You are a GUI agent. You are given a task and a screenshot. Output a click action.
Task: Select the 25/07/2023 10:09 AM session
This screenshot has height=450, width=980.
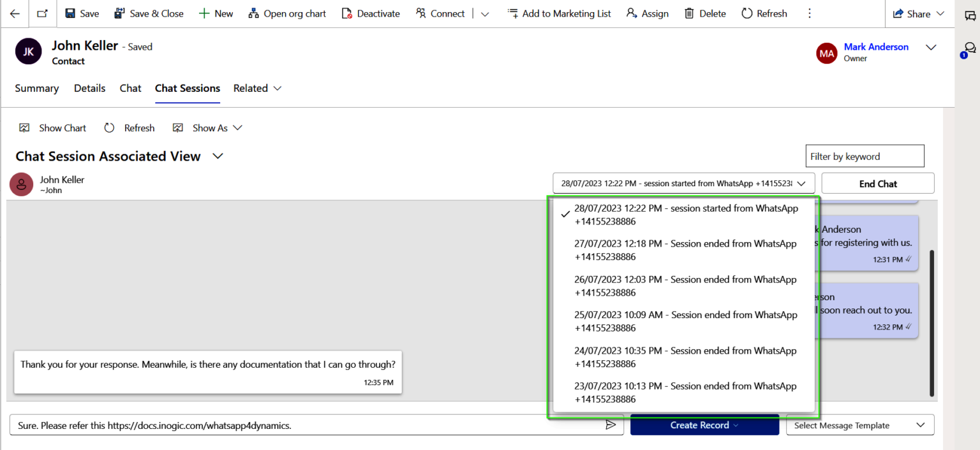pyautogui.click(x=685, y=321)
